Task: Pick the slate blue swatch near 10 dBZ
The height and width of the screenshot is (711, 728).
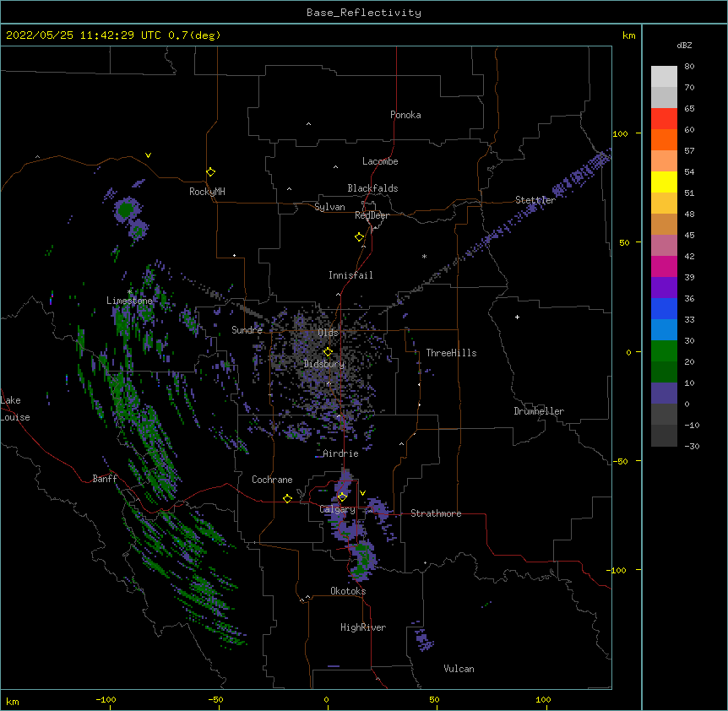Action: coord(664,393)
